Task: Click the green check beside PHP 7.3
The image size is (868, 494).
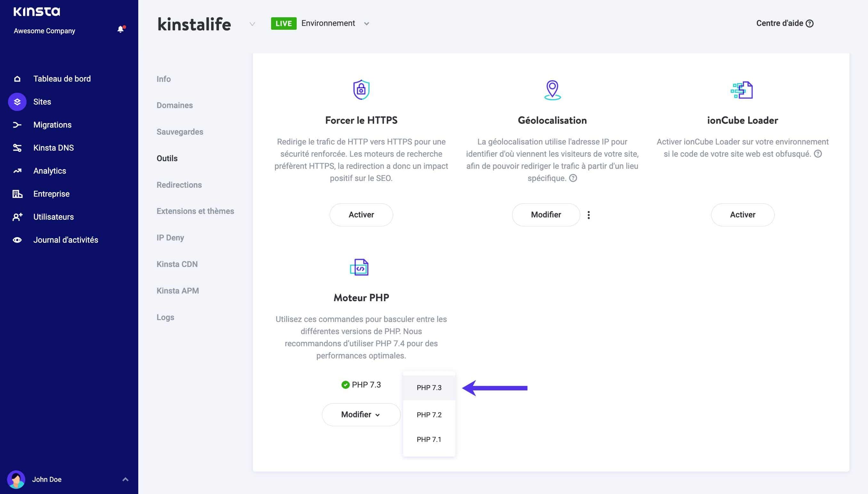Action: [x=345, y=385]
